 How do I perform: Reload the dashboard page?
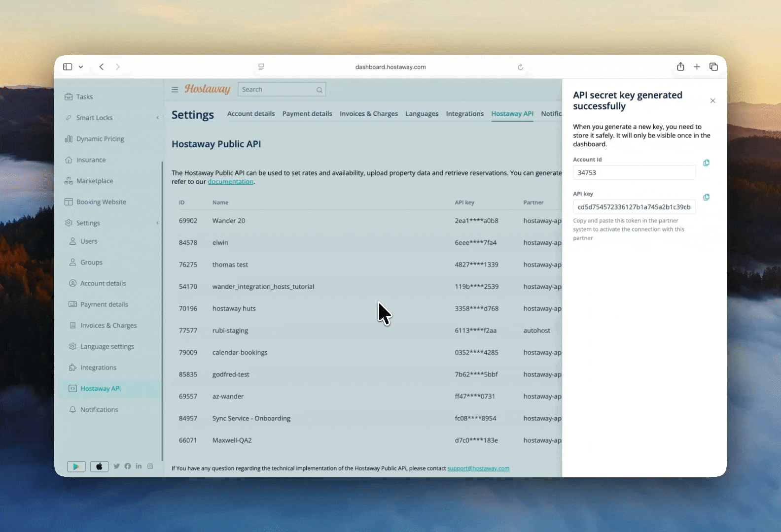tap(520, 67)
